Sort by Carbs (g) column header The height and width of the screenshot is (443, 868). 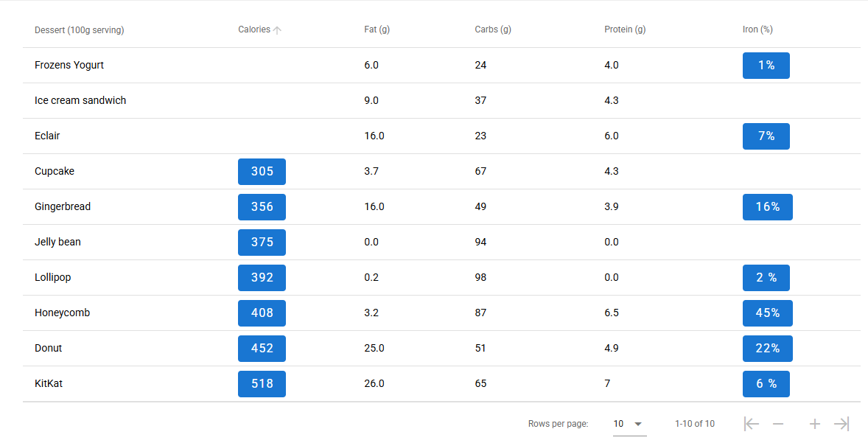(493, 29)
